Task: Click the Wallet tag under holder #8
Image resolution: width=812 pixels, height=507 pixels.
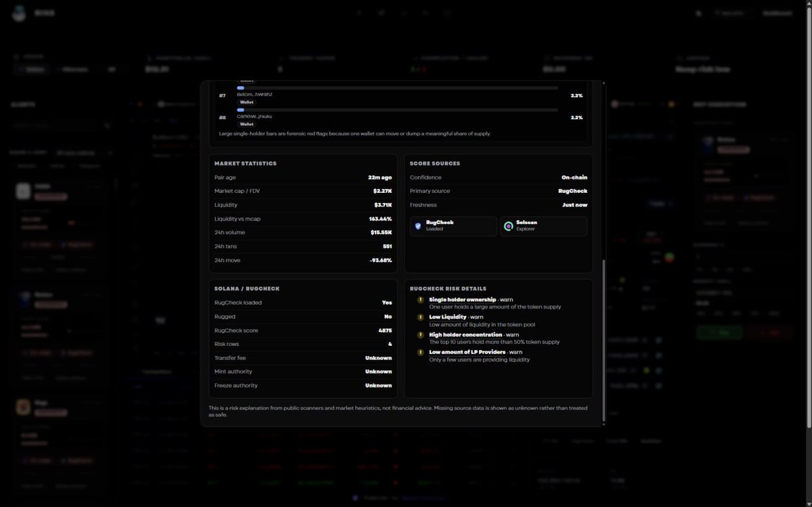Action: pos(246,124)
